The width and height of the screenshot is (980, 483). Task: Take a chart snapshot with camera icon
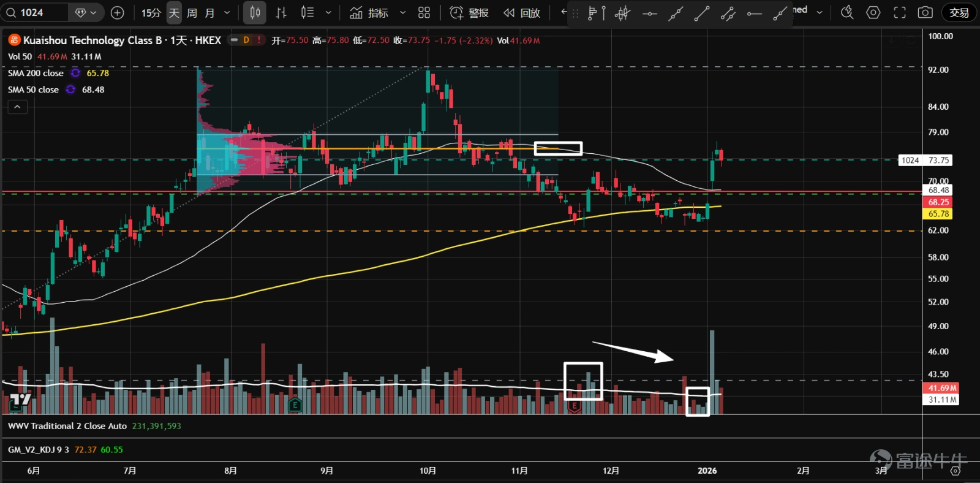coord(925,12)
